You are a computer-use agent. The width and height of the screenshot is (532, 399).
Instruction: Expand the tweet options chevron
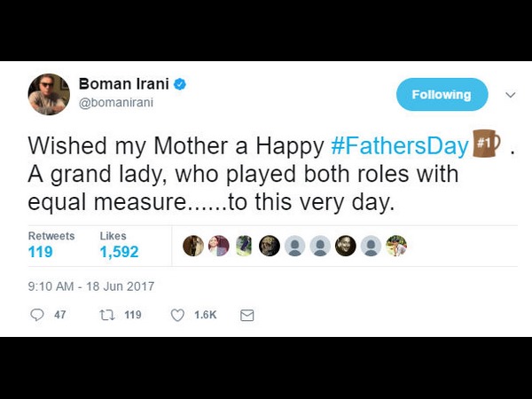[510, 95]
